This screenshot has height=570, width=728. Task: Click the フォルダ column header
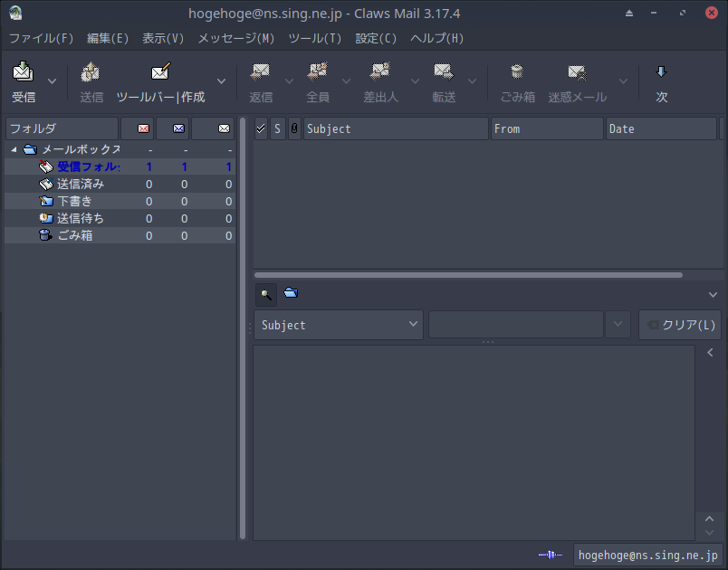pos(62,128)
